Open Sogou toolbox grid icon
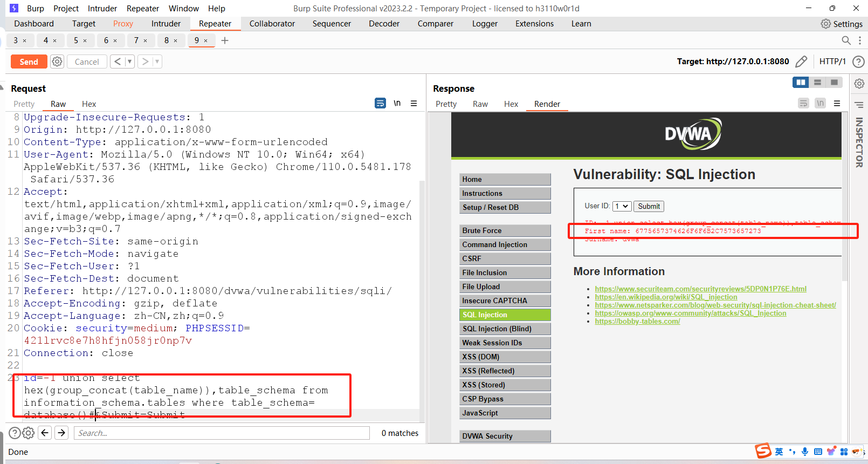 pyautogui.click(x=844, y=452)
